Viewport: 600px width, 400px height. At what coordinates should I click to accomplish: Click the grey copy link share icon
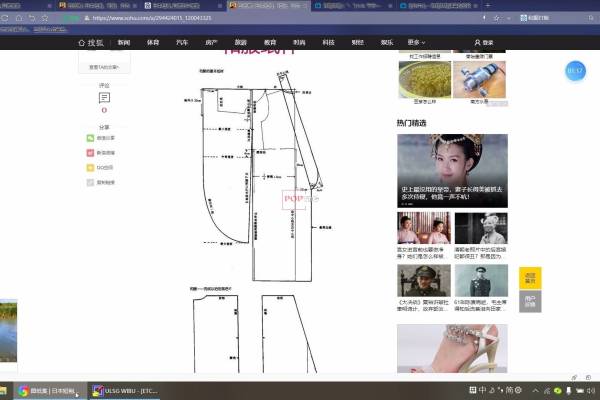tap(91, 183)
